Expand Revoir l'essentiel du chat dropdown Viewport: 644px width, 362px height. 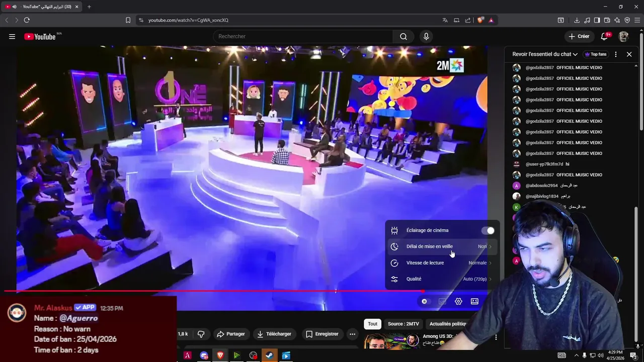(x=545, y=54)
